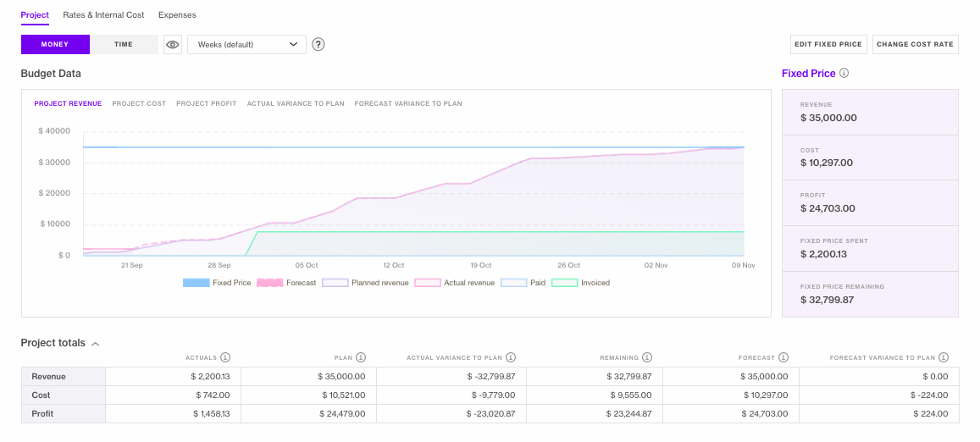Click Profit remaining cell $ 23,244.87

coord(595,414)
